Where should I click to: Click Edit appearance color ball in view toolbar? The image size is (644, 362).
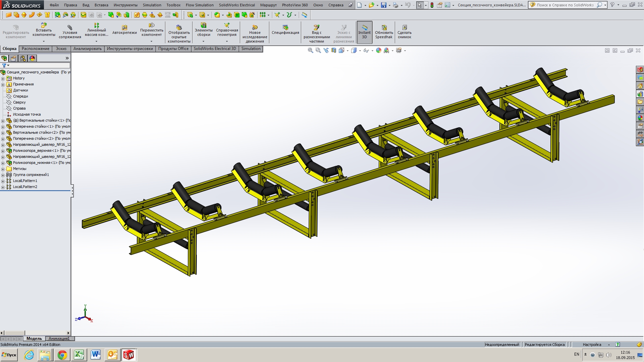point(379,50)
